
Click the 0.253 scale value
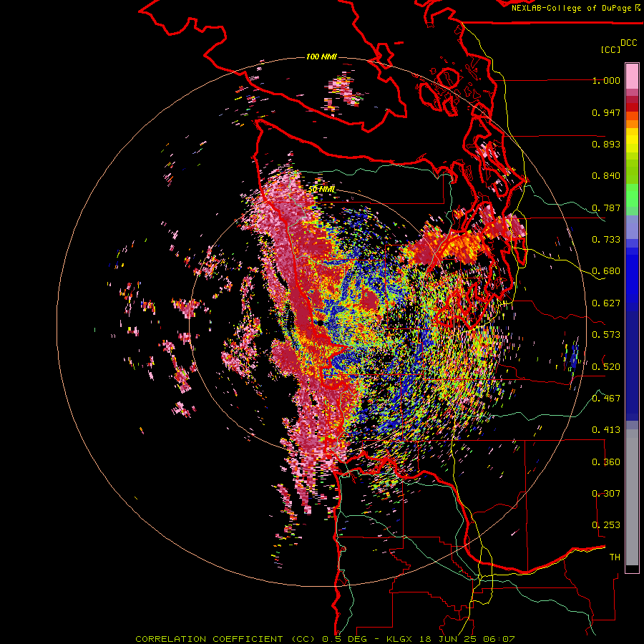click(x=606, y=525)
